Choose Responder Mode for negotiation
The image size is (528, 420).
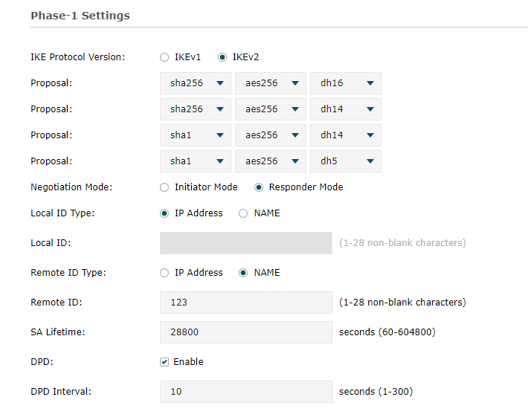(x=259, y=187)
